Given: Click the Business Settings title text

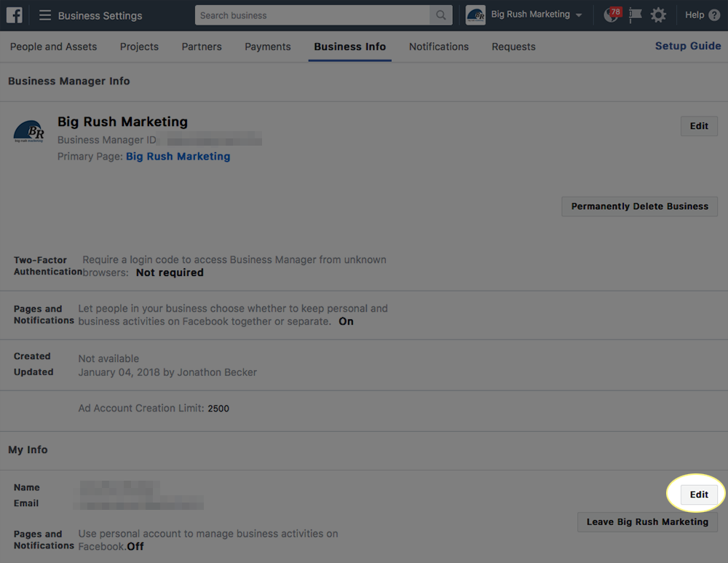Looking at the screenshot, I should coord(100,16).
